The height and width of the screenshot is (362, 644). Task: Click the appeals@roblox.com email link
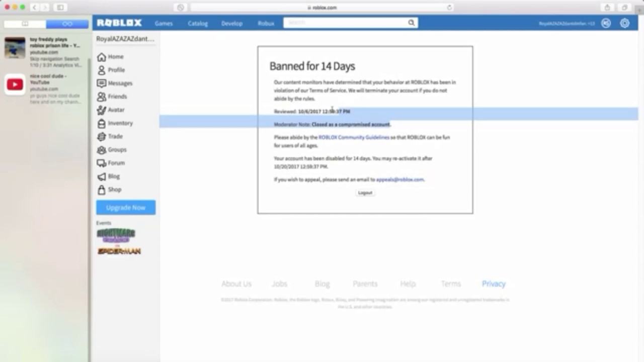click(400, 179)
